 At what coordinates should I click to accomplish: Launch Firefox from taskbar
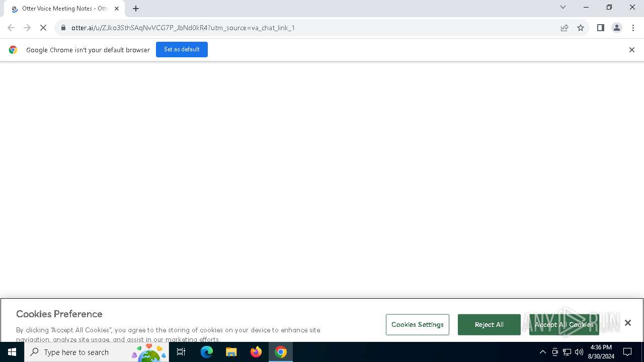click(x=256, y=352)
